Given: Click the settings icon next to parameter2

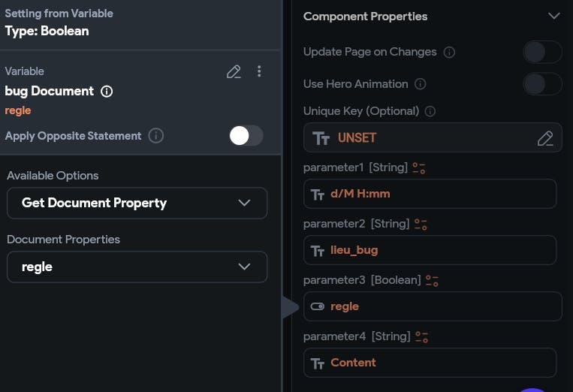Looking at the screenshot, I should (x=421, y=224).
